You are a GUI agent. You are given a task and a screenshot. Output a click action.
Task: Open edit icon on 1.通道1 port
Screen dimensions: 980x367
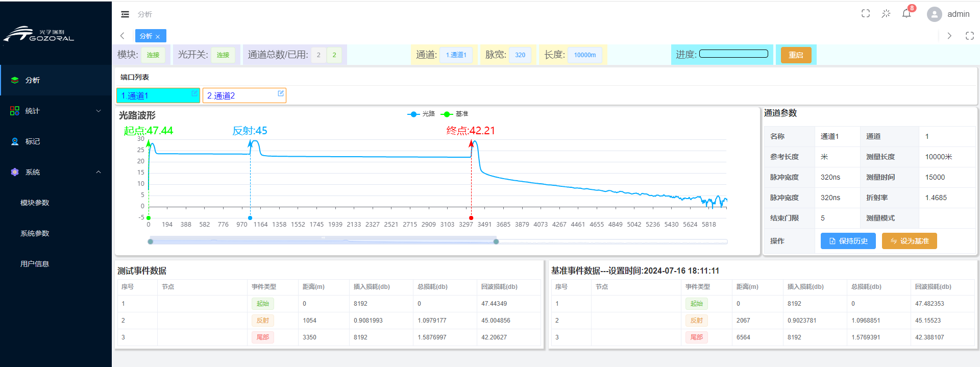click(194, 93)
